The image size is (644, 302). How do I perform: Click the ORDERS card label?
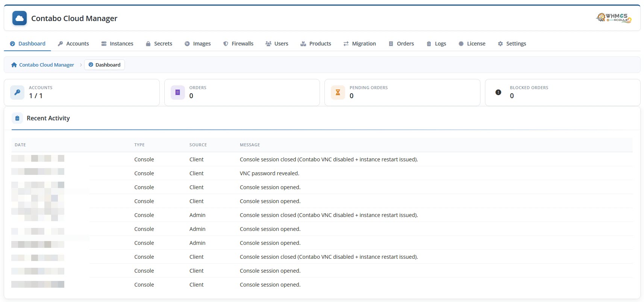pyautogui.click(x=198, y=88)
